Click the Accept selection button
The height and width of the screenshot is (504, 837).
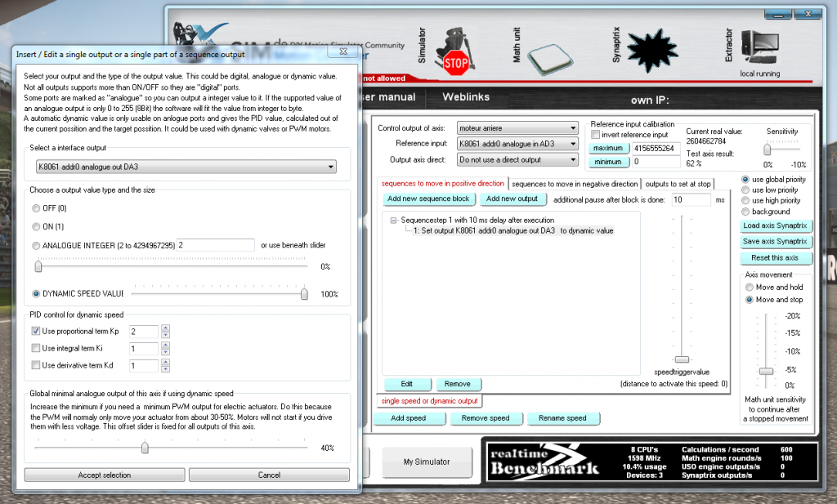[105, 475]
